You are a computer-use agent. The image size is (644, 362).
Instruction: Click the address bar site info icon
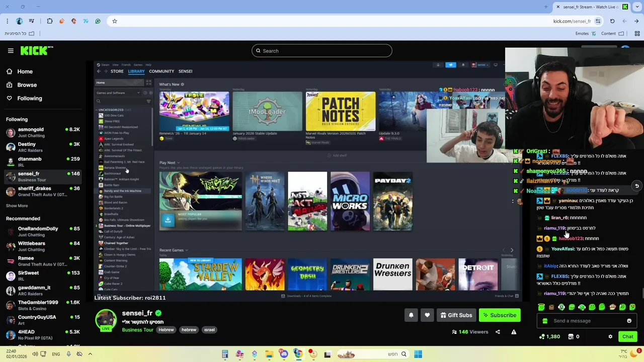click(x=598, y=21)
